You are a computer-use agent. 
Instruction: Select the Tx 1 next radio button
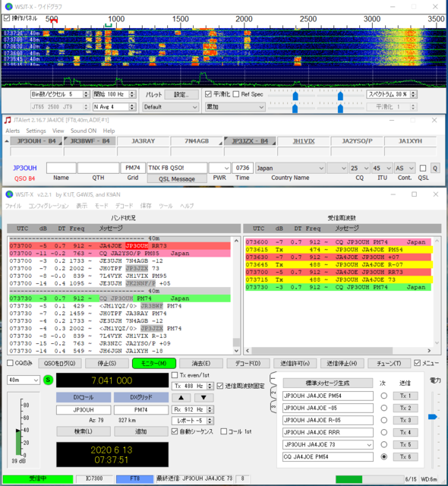point(384,396)
